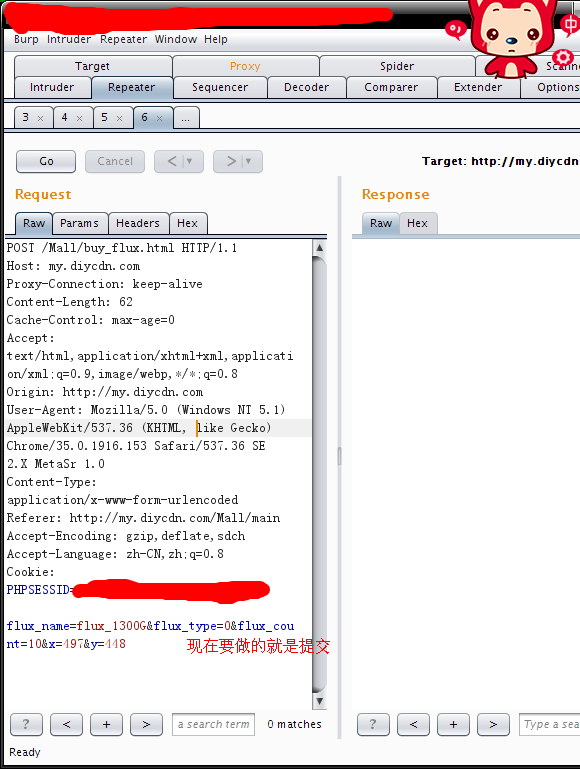Select the Request Raw view tab
Image resolution: width=580 pixels, height=769 pixels.
34,224
